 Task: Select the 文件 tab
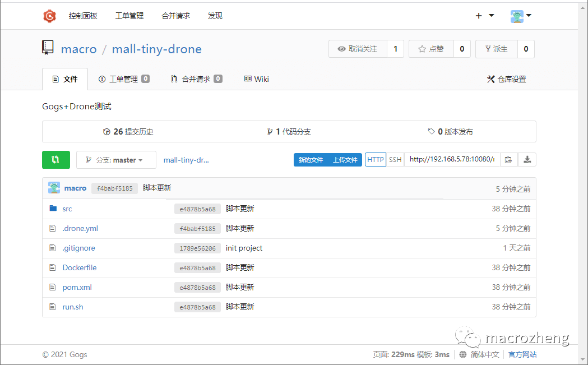pyautogui.click(x=65, y=79)
